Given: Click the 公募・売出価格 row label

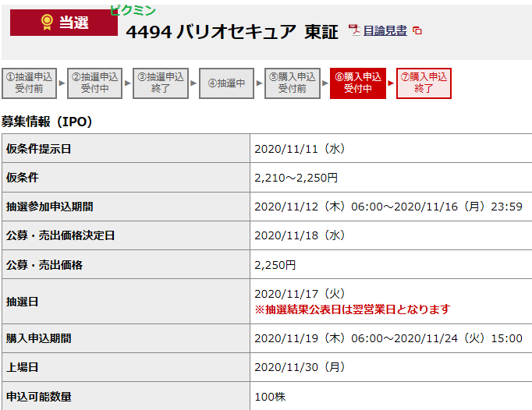Looking at the screenshot, I should pos(44,265).
